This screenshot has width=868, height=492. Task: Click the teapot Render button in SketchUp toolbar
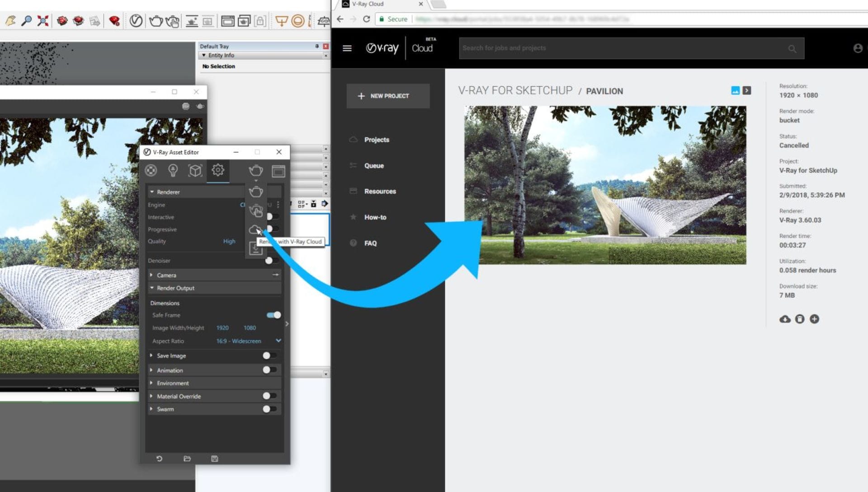click(x=156, y=21)
